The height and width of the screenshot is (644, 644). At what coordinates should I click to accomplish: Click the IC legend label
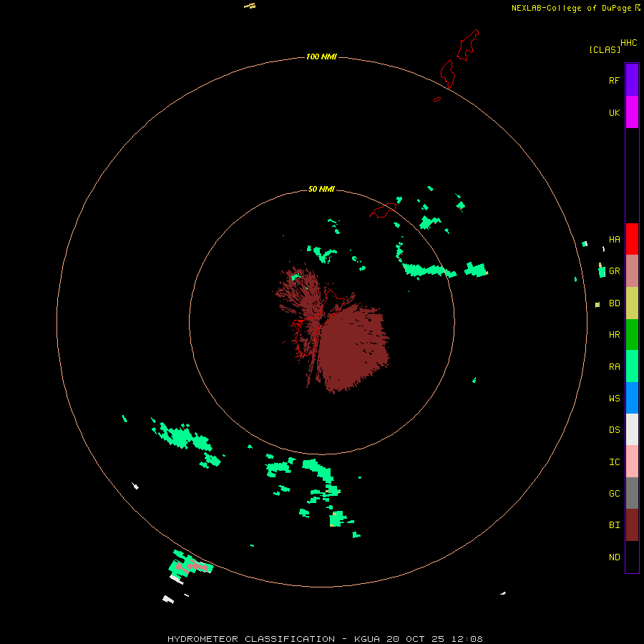[x=615, y=462]
